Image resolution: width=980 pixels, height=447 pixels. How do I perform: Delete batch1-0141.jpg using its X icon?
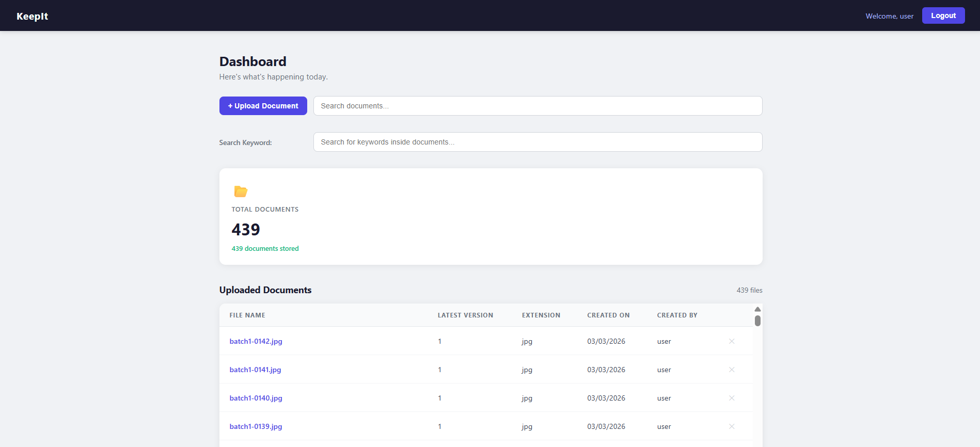pyautogui.click(x=731, y=370)
